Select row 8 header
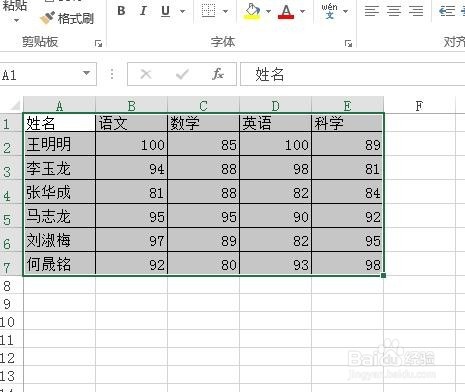The width and height of the screenshot is (465, 392). pyautogui.click(x=11, y=285)
